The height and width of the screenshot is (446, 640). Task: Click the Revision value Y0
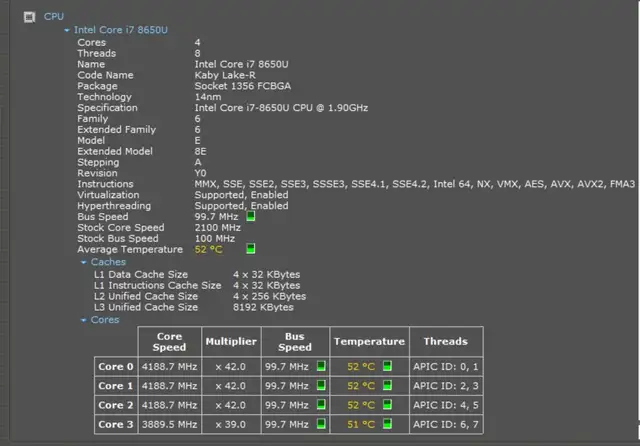coord(200,173)
